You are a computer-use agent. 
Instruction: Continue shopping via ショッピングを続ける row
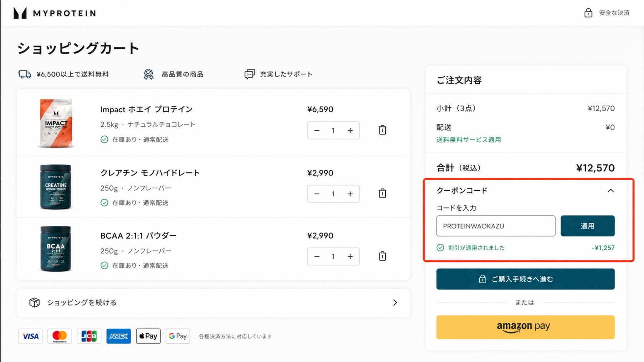[x=213, y=303]
